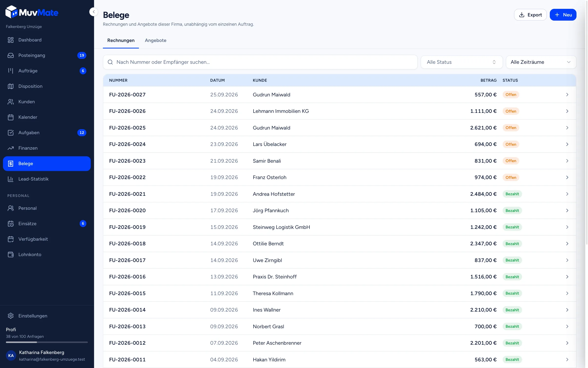Viewport: 588px width, 368px height.
Task: Click the MuvMate logo
Action: (x=32, y=12)
